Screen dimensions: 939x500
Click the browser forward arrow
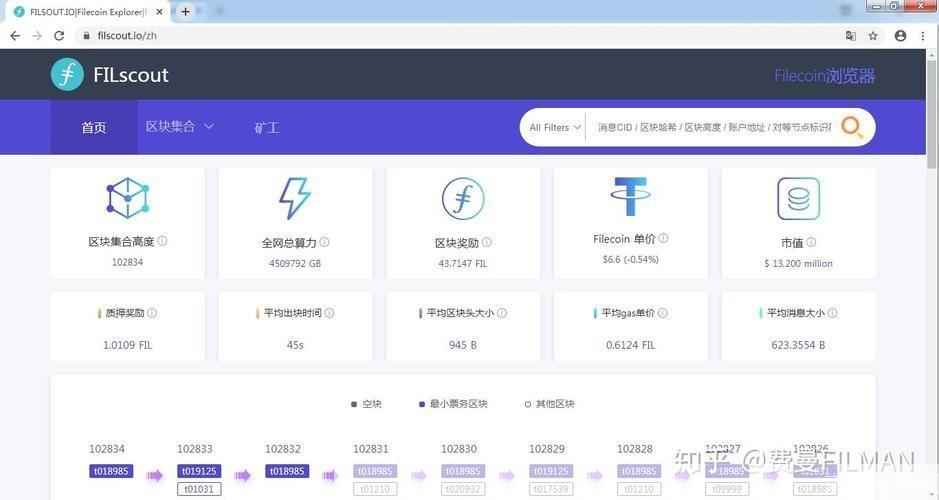click(37, 36)
